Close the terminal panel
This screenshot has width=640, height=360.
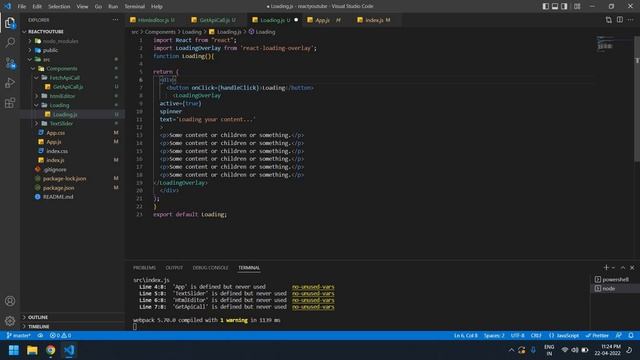[632, 267]
